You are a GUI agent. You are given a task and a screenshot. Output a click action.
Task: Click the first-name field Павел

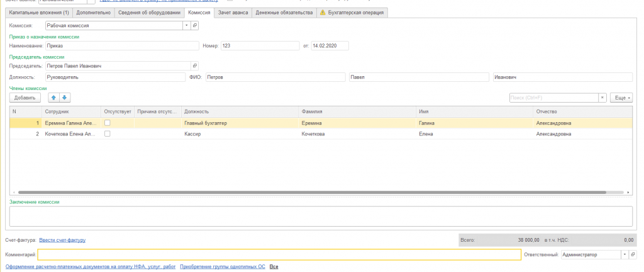point(419,77)
